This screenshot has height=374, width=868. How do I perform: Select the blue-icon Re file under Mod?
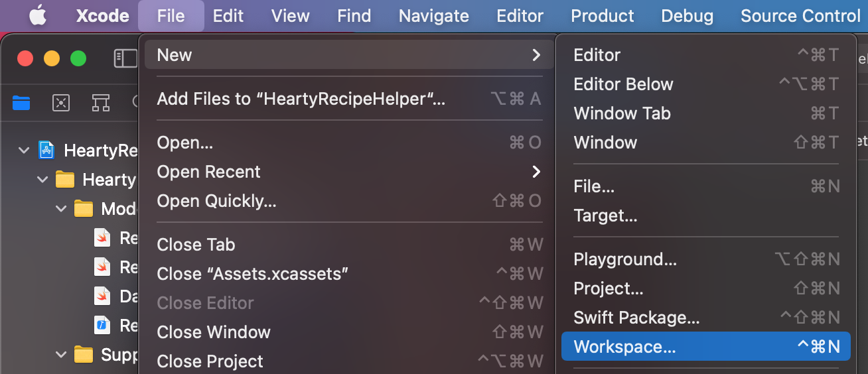pos(102,325)
